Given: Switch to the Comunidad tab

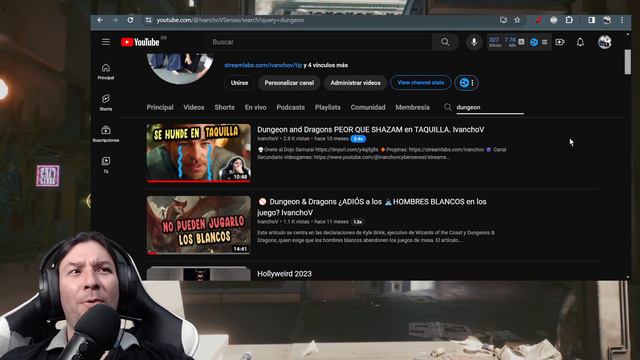Looking at the screenshot, I should pos(368,107).
